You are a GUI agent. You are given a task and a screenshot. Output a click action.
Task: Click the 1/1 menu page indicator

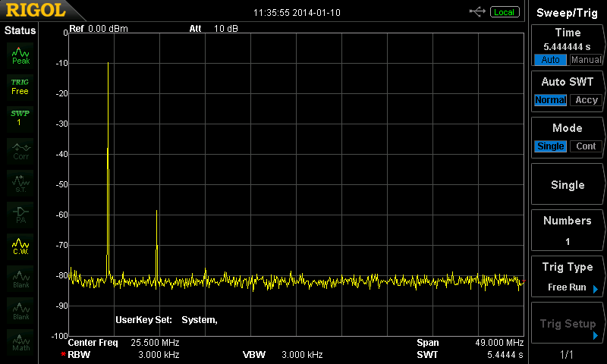click(566, 354)
